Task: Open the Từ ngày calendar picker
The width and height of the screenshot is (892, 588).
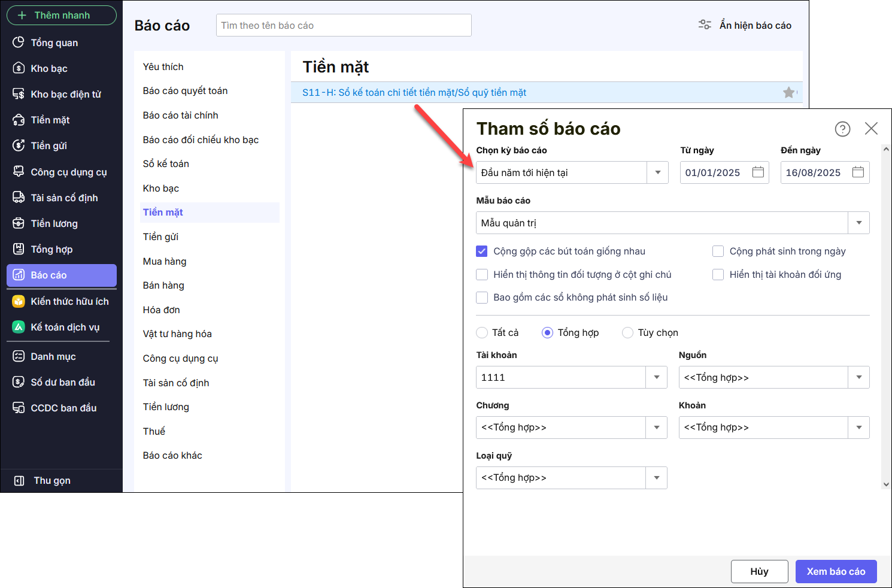Action: [758, 172]
